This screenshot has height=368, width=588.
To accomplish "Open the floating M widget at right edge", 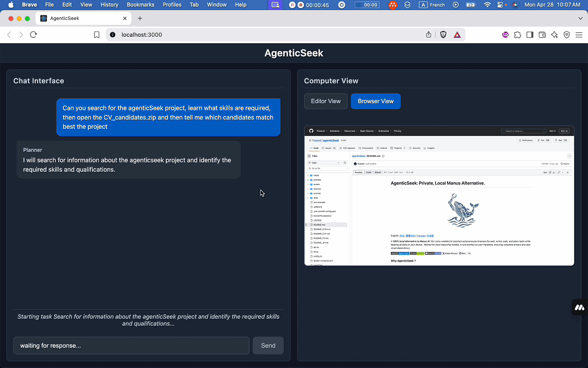I will point(580,308).
